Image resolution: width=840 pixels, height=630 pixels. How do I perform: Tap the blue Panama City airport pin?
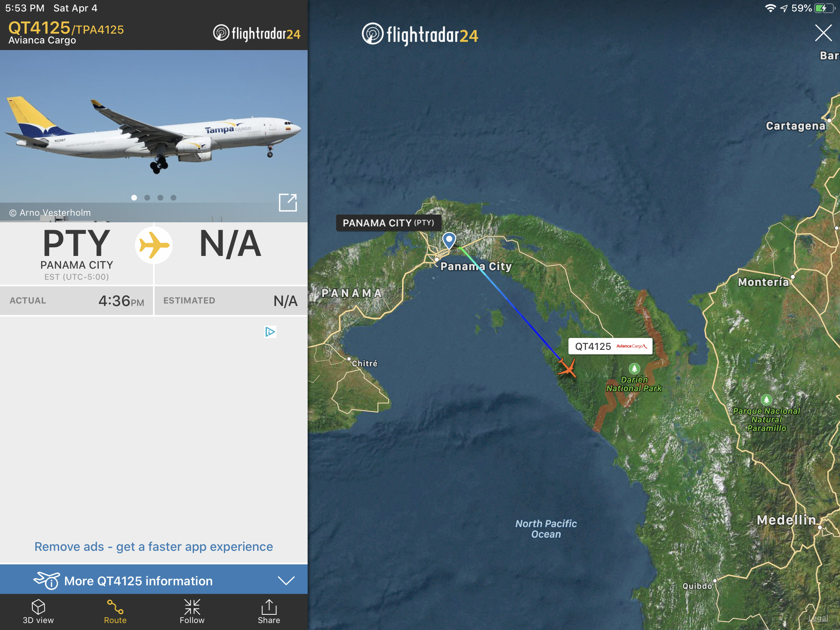pos(449,241)
